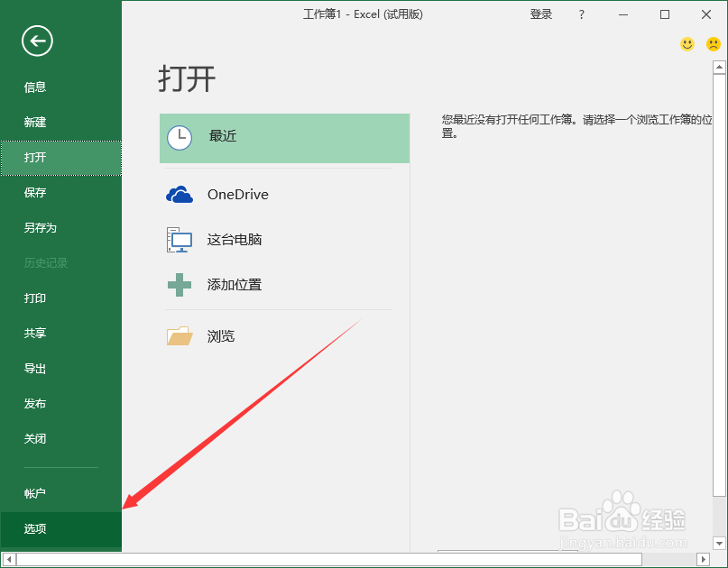
Task: Click the back arrow to exit backstage
Action: click(x=36, y=41)
